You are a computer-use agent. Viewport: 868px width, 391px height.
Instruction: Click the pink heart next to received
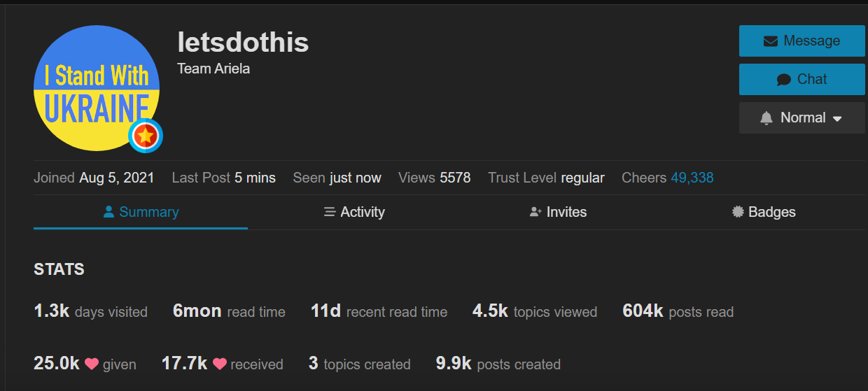(x=220, y=364)
